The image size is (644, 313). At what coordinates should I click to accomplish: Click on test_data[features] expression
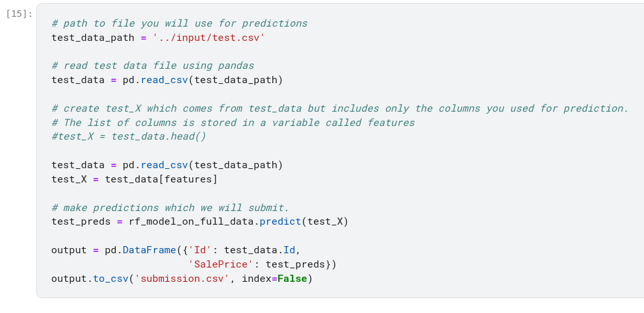[161, 179]
